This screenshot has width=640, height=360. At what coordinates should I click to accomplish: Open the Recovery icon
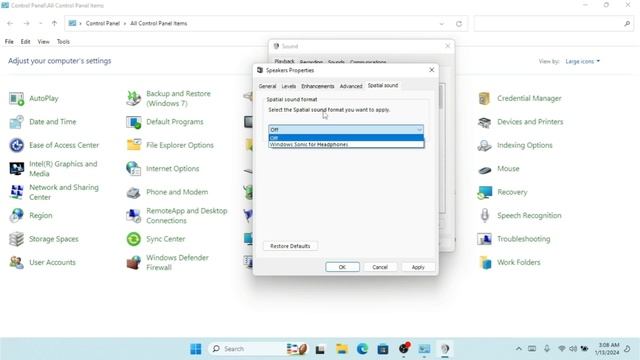click(484, 192)
